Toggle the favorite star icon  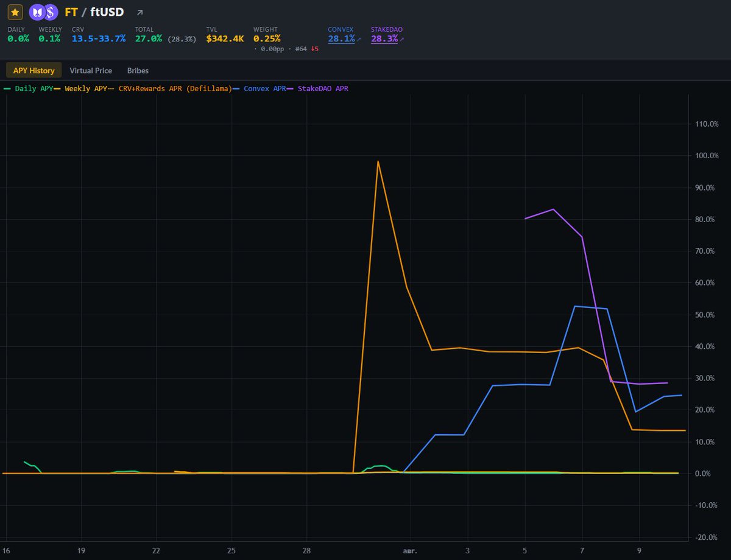[15, 12]
